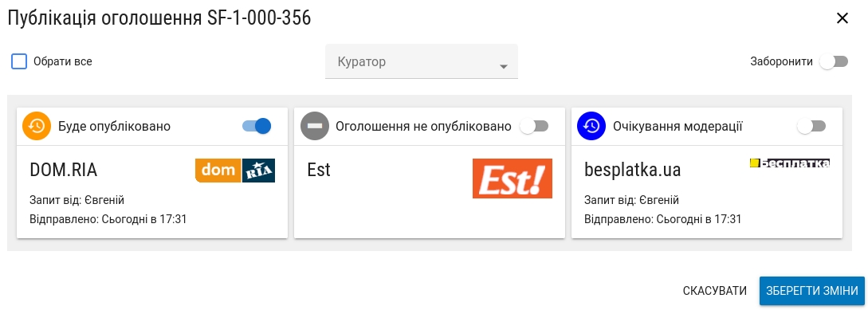Click the DOM.RIA logo image
This screenshot has width=868, height=310.
pyautogui.click(x=235, y=171)
